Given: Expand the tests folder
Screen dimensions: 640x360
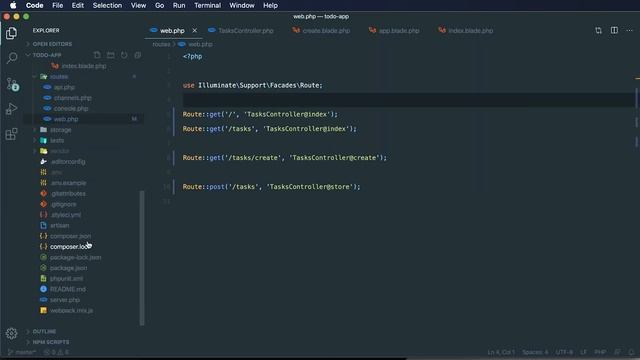Looking at the screenshot, I should [x=57, y=140].
